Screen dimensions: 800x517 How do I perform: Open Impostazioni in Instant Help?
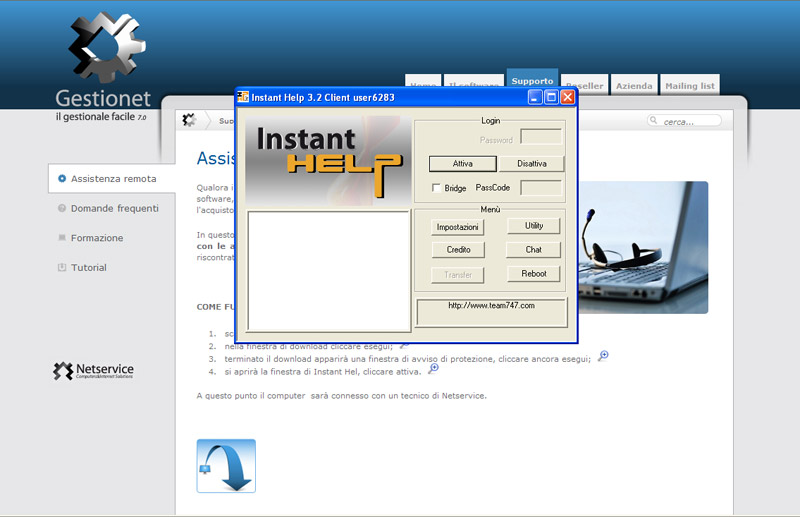click(458, 227)
